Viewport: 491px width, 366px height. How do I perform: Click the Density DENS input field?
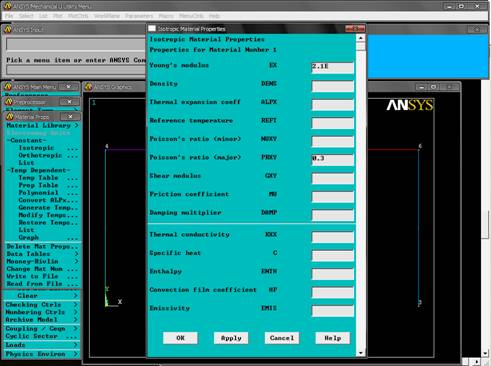[x=333, y=86]
